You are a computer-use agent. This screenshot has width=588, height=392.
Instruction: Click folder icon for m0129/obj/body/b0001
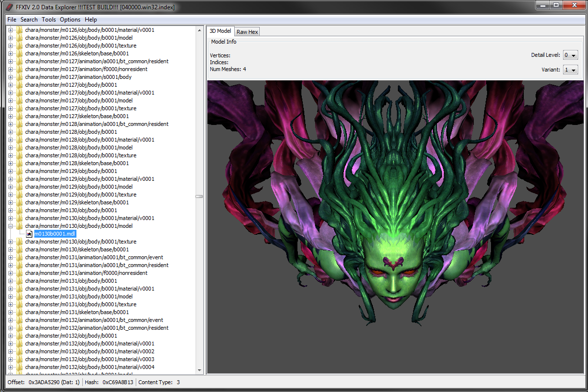click(x=20, y=171)
